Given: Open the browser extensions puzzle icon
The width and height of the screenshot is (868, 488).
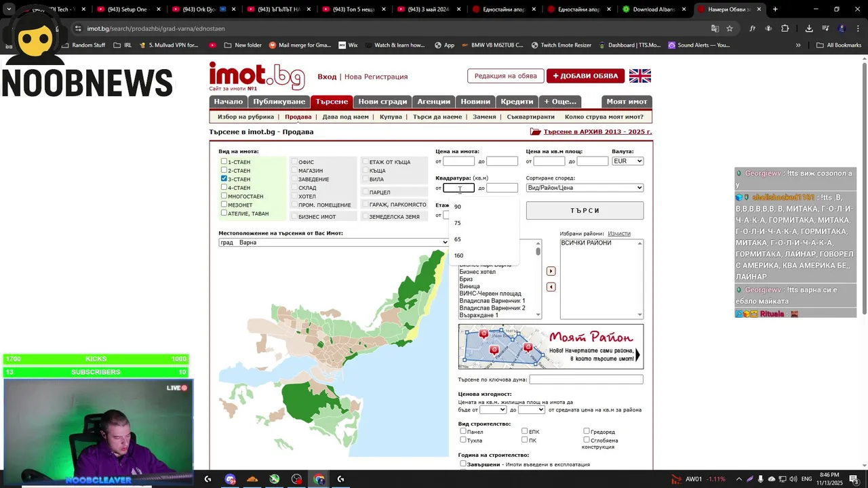Looking at the screenshot, I should tap(785, 28).
